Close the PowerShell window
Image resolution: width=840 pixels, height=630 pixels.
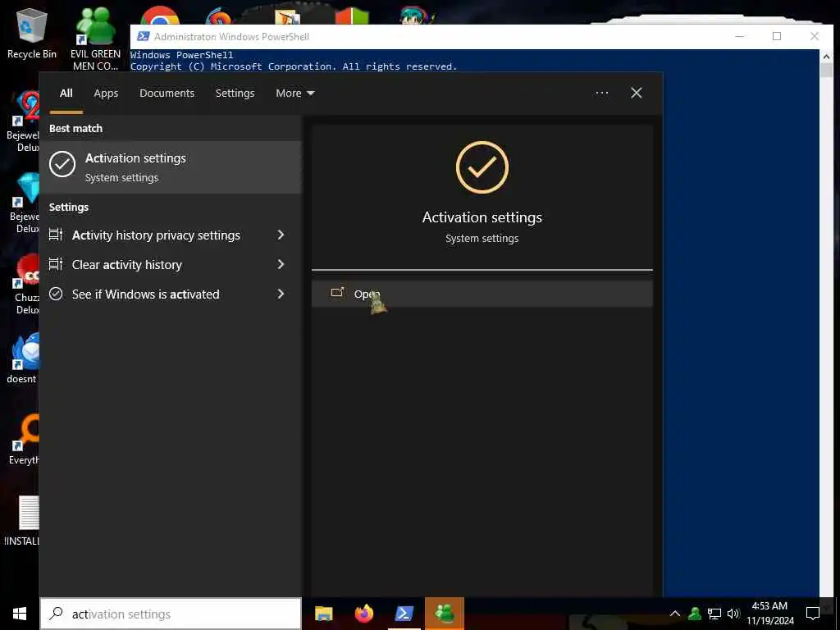[814, 36]
